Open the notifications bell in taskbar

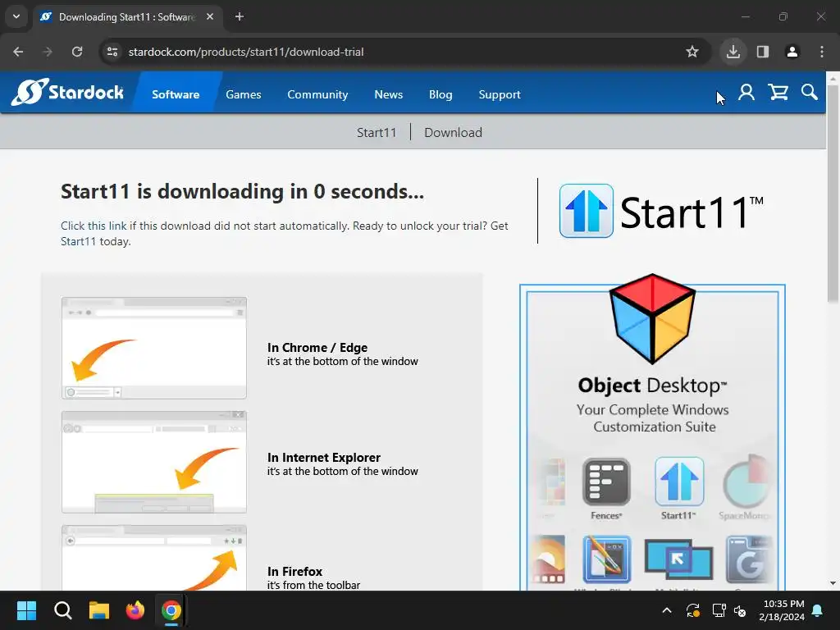tap(818, 610)
